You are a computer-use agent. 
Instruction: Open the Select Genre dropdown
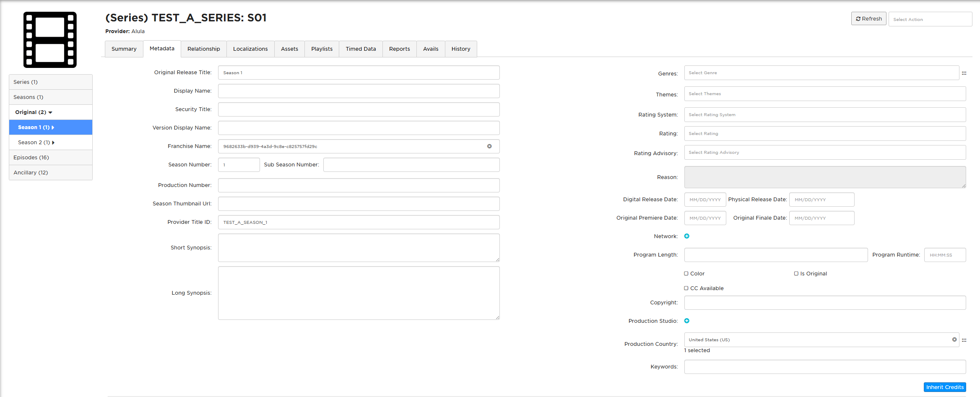click(x=821, y=73)
